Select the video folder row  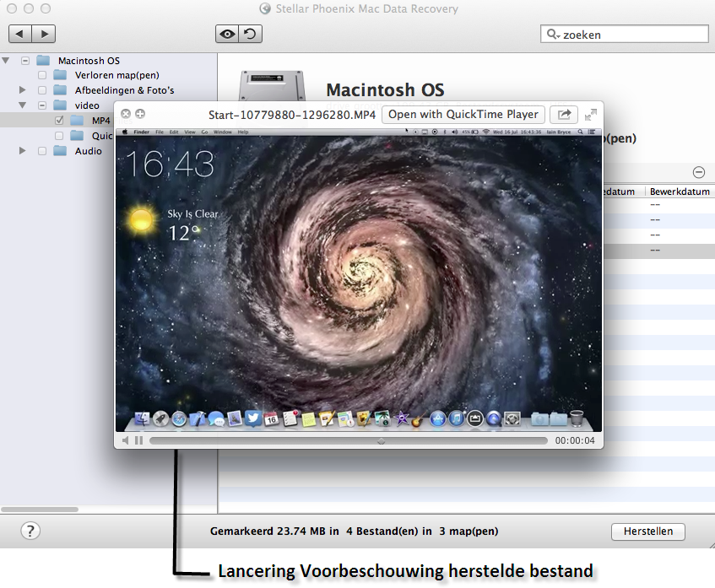pos(87,105)
